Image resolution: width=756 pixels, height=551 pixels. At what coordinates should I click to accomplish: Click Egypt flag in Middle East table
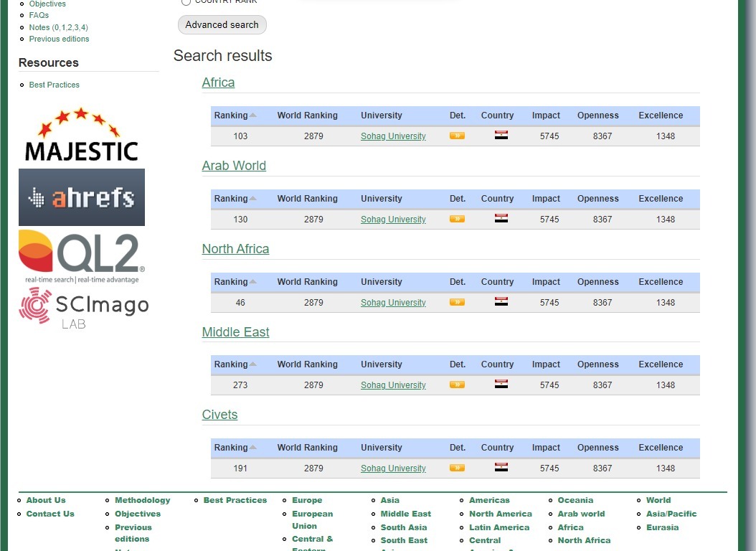click(501, 385)
